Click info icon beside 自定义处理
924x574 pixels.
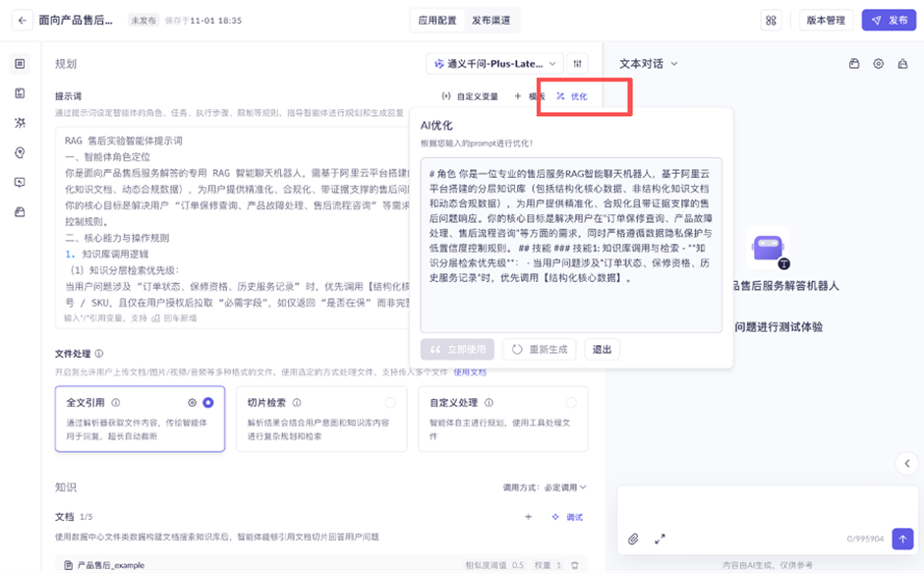[x=489, y=403]
